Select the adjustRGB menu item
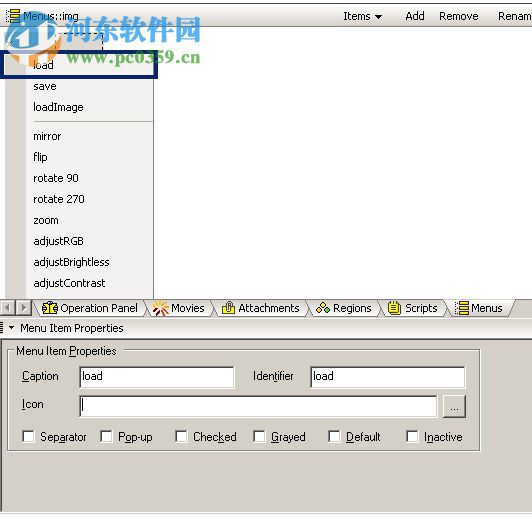Screen dimensions: 532x525 coord(79,241)
